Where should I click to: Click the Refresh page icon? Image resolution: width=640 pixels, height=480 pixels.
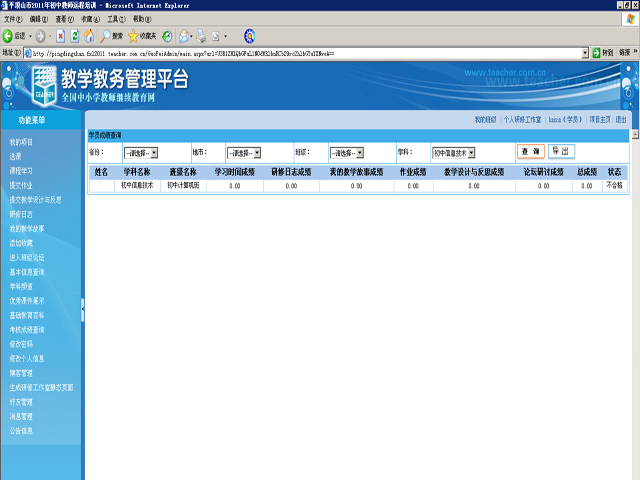[74, 36]
